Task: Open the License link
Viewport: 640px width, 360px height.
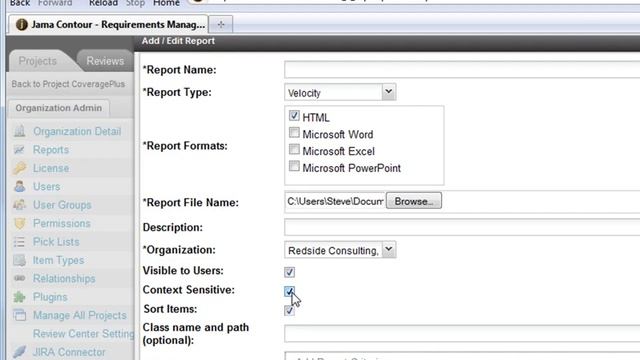Action: point(51,168)
